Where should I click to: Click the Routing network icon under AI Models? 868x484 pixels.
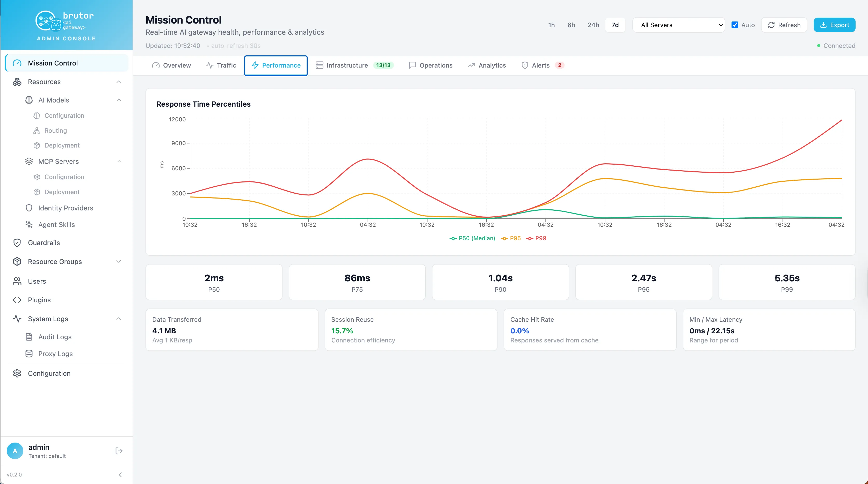coord(37,131)
